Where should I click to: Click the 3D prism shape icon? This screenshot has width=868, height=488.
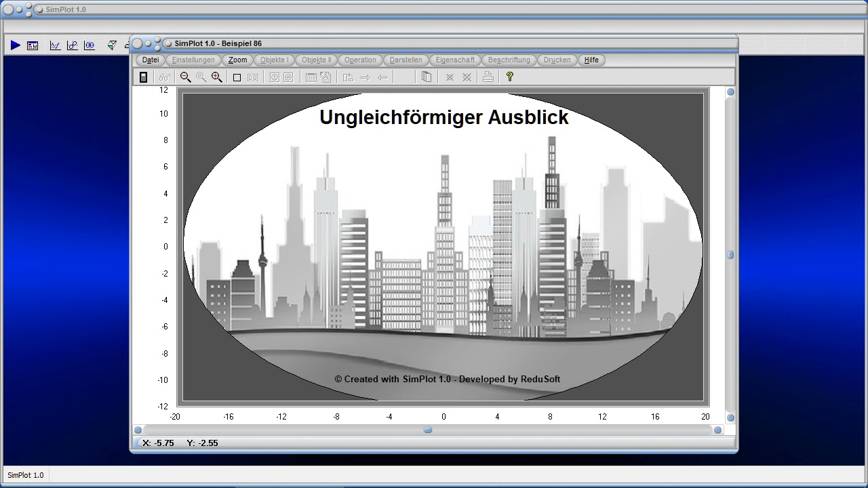[x=112, y=45]
